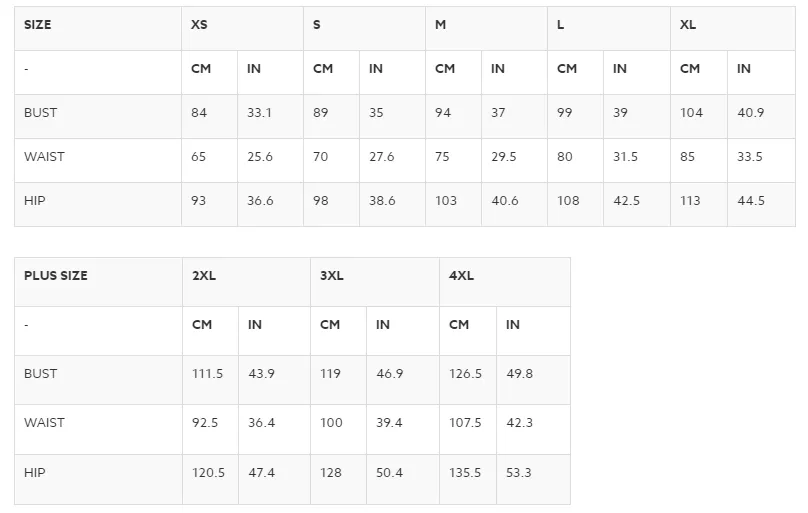Click the 2XL bust value 111.5

tap(208, 373)
